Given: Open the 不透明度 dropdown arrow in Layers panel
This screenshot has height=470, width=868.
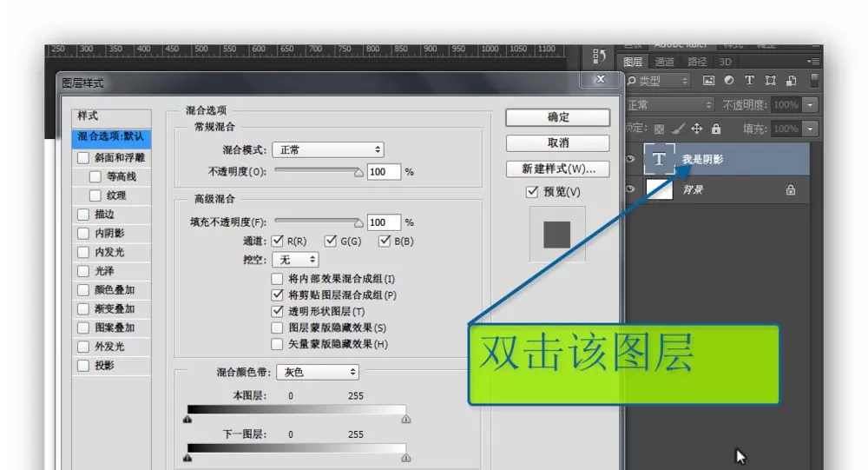Looking at the screenshot, I should [x=811, y=105].
